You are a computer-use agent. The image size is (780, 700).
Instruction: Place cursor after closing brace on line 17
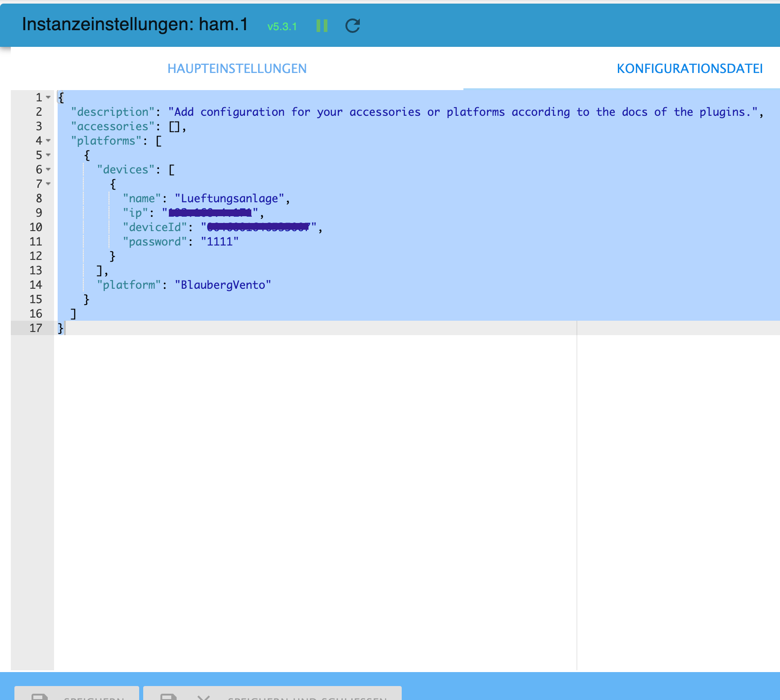click(x=65, y=328)
